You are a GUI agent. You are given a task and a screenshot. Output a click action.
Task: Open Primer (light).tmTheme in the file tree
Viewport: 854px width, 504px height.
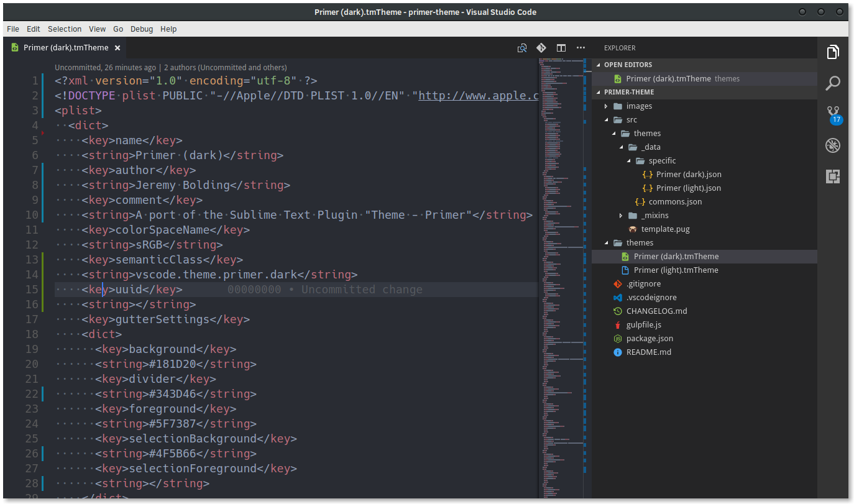click(676, 270)
